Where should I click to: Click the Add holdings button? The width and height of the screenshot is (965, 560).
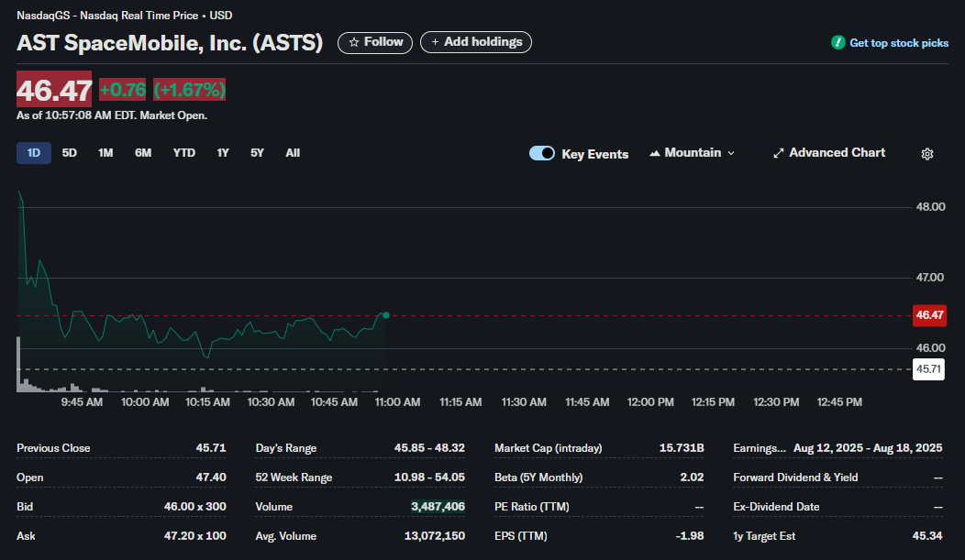(476, 42)
